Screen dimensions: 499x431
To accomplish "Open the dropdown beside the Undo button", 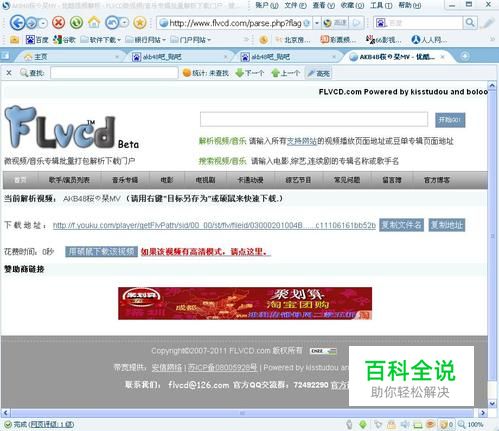I will [124, 23].
